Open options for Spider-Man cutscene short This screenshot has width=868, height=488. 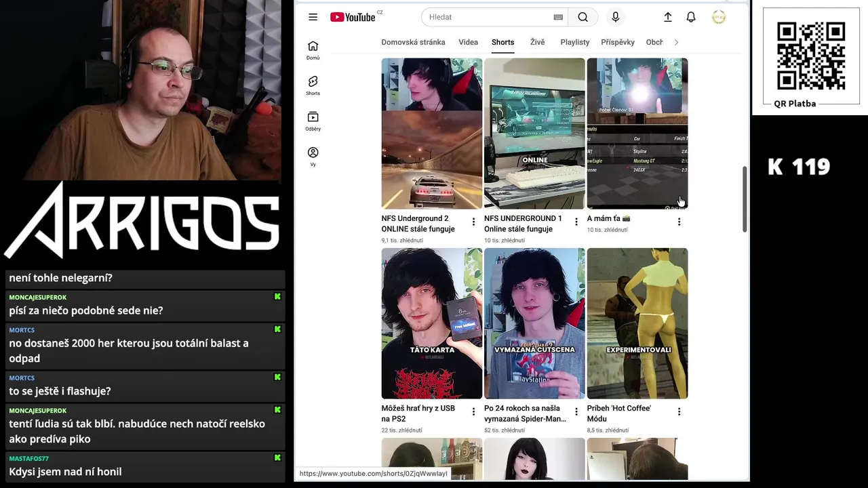(576, 411)
